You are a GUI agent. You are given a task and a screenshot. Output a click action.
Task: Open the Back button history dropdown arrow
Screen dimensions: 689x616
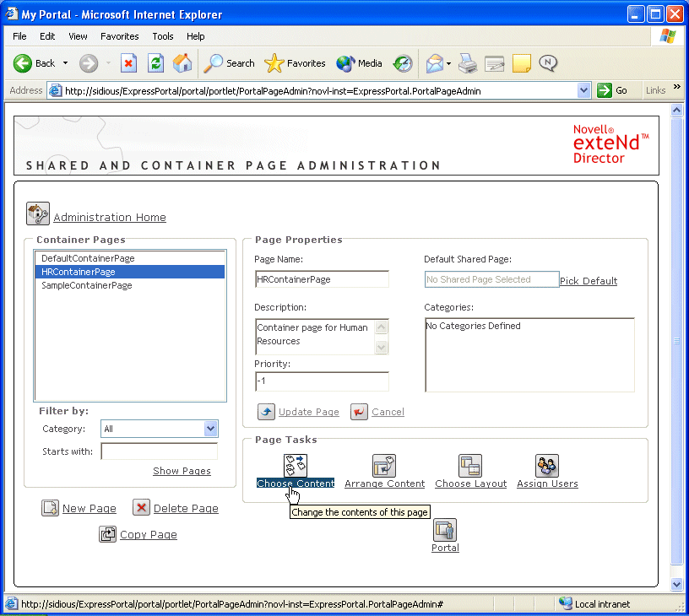tap(65, 63)
